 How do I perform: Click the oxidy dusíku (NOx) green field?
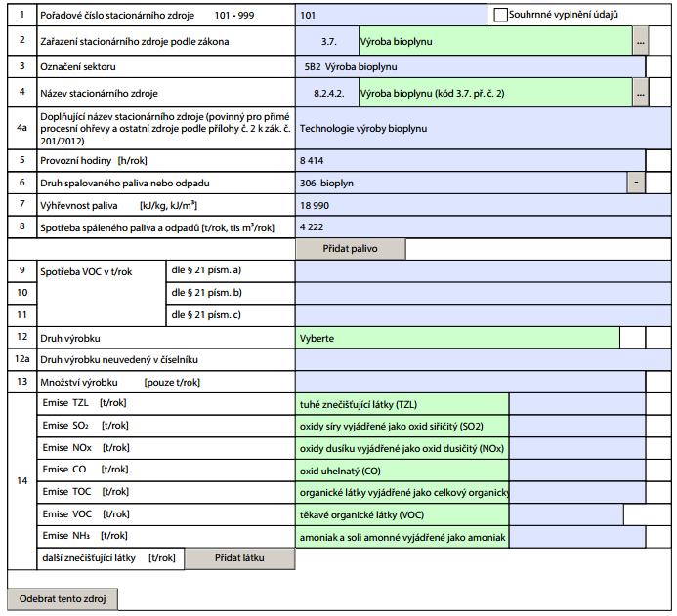[402, 449]
